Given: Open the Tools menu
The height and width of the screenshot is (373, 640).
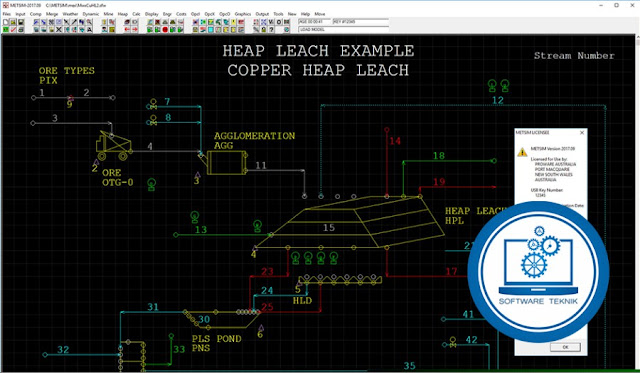Looking at the screenshot, I should tap(278, 14).
